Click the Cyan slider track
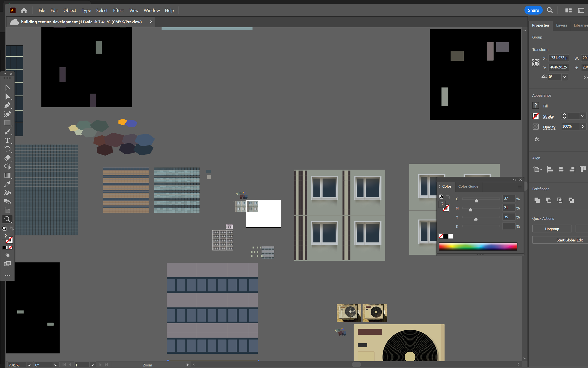 tap(481, 199)
